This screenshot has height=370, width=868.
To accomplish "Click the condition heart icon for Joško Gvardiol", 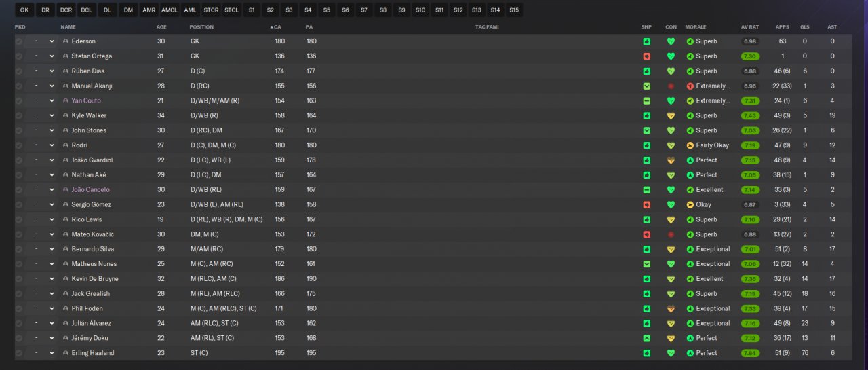I will (x=671, y=160).
